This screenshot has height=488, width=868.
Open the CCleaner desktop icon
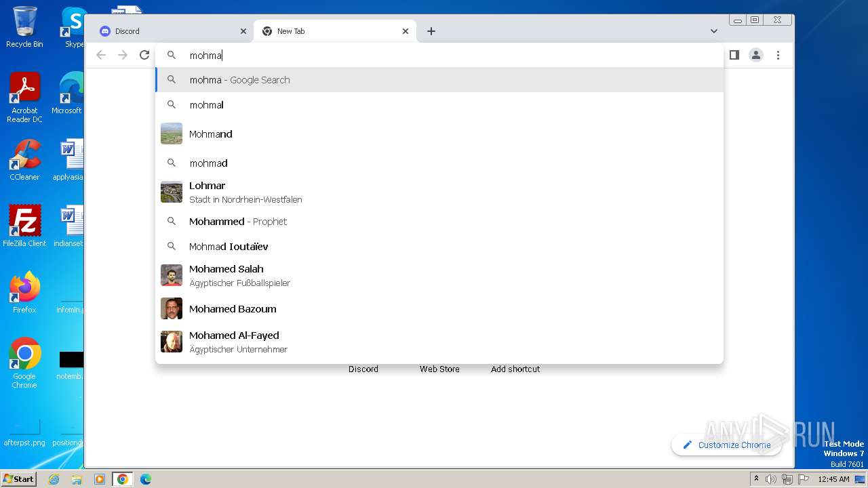pyautogui.click(x=24, y=160)
